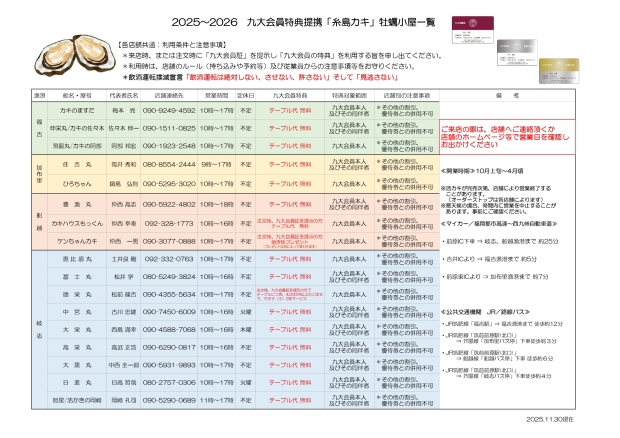This screenshot has width=620, height=438.
Task: Click the red-bordered visit notice box
Action: [x=507, y=137]
